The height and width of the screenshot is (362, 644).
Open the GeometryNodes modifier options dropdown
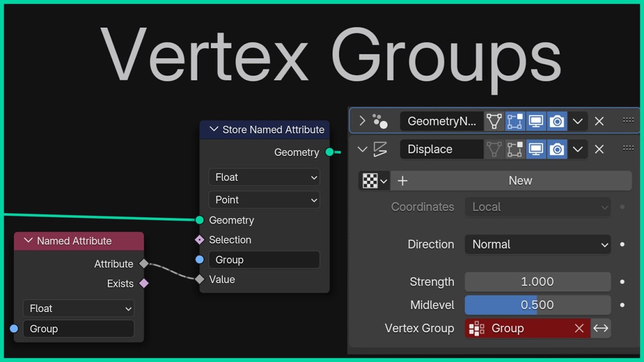tap(578, 121)
